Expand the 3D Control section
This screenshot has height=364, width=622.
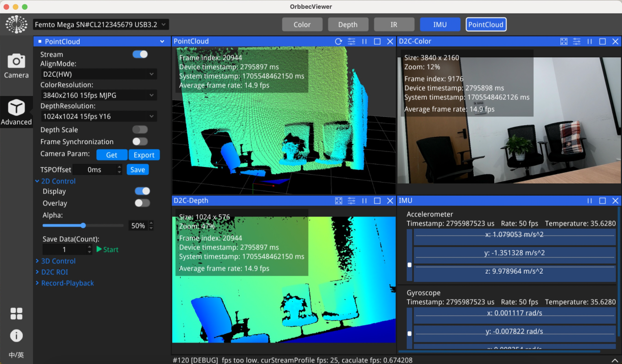pyautogui.click(x=58, y=261)
